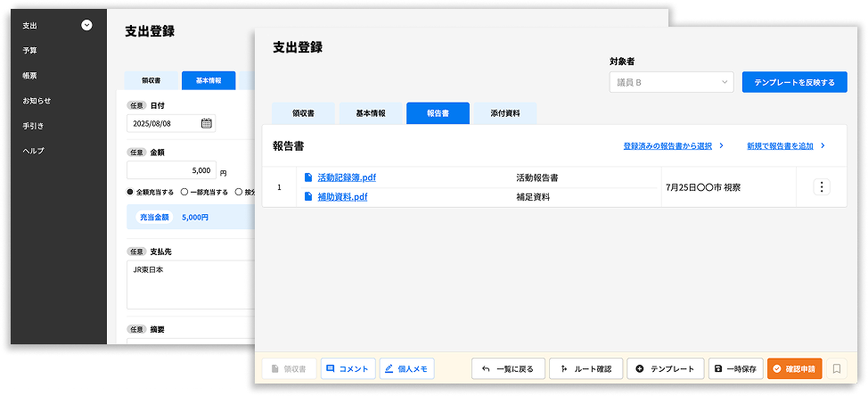Click the date field 2025/08/08
868x396 pixels.
171,123
